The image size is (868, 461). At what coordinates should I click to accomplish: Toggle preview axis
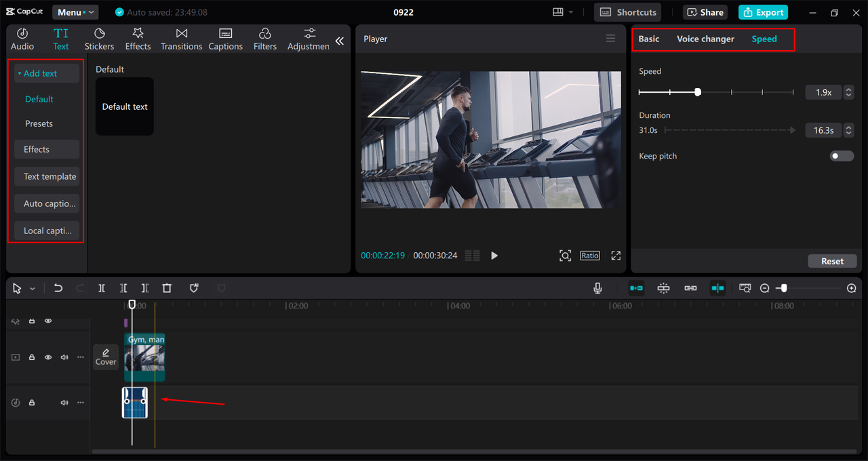point(717,288)
